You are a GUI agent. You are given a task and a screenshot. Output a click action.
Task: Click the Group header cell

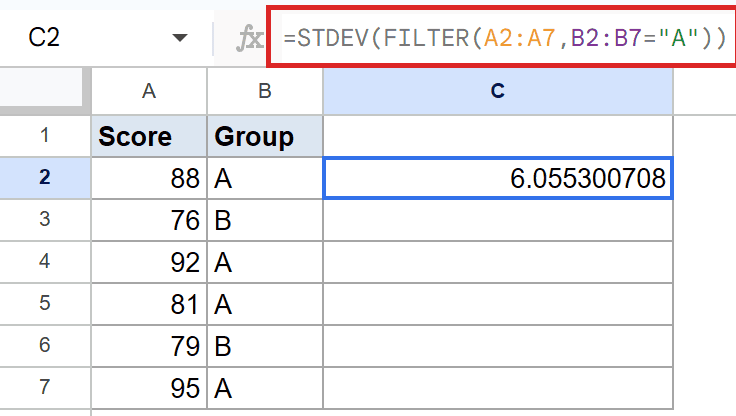265,136
